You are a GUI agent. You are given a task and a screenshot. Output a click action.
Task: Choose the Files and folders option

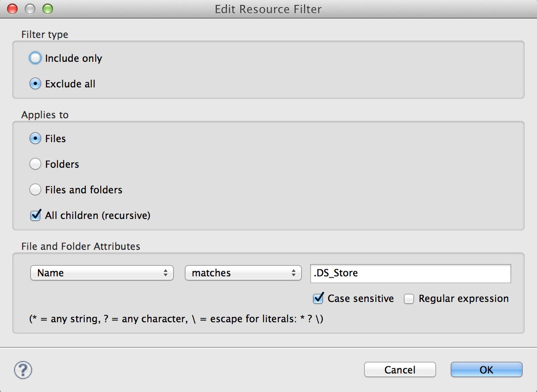pos(35,189)
